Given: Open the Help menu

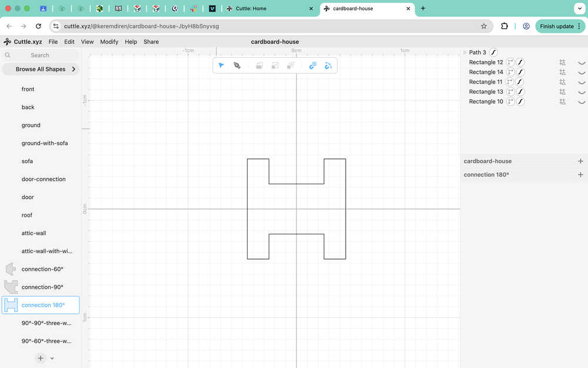Looking at the screenshot, I should tap(131, 42).
